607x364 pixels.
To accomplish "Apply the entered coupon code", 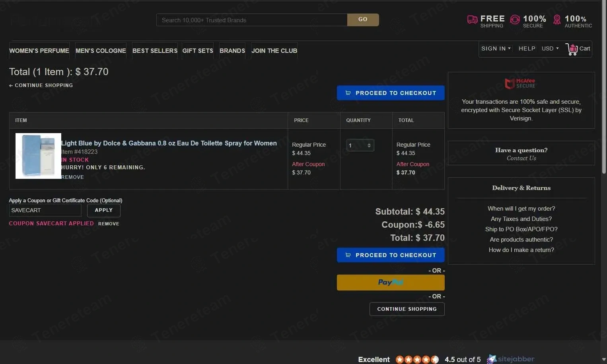I will click(x=103, y=210).
